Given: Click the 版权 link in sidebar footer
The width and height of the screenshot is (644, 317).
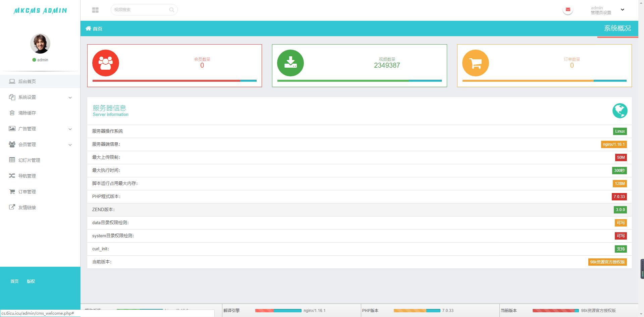Looking at the screenshot, I should point(31,281).
